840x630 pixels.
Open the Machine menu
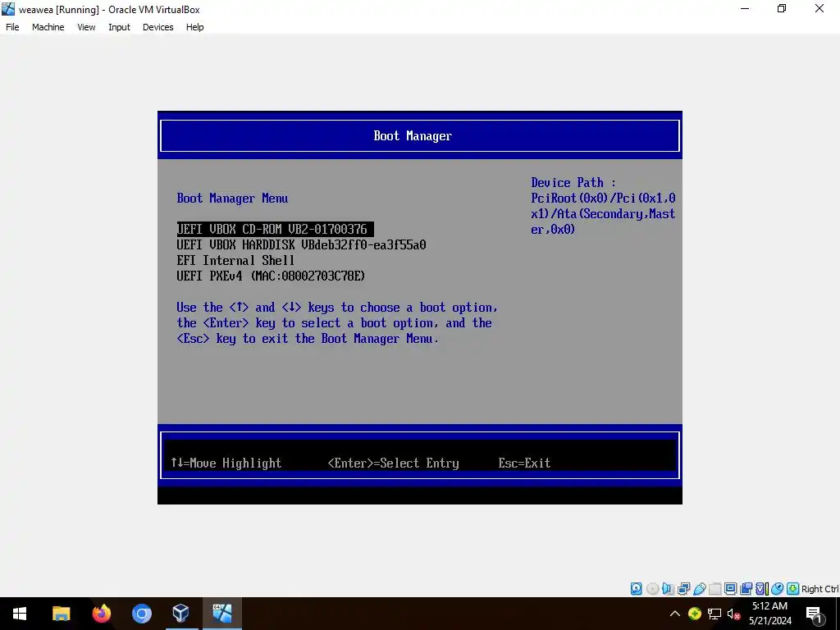tap(48, 27)
